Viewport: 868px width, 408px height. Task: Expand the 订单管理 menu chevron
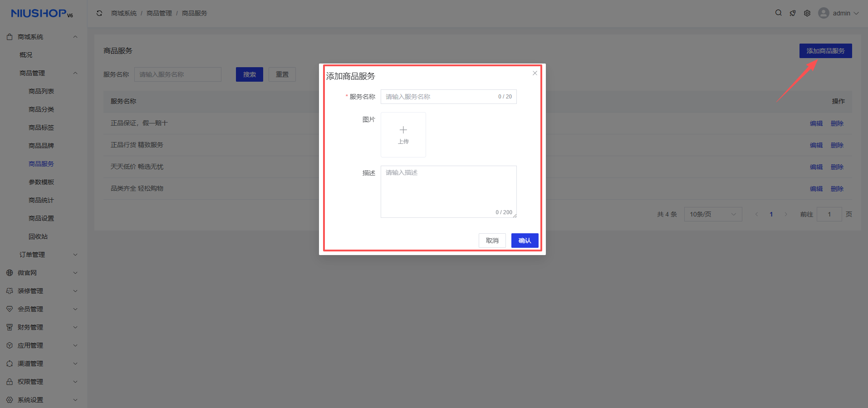click(x=75, y=255)
